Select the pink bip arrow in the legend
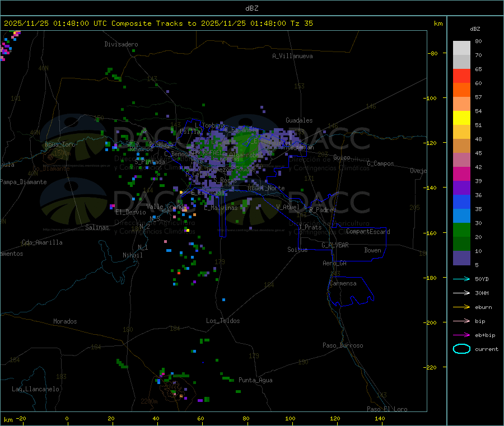The height and width of the screenshot is (426, 504). (x=461, y=321)
